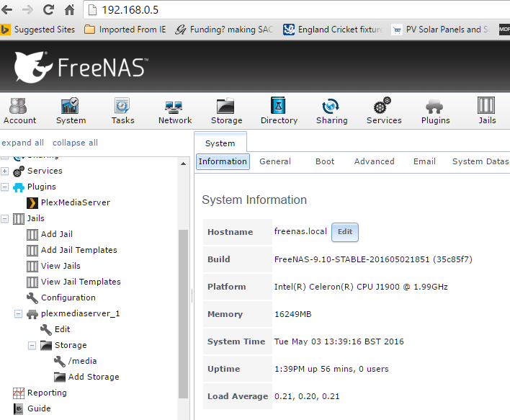510x420 pixels.
Task: Open PV Solar Panels bookmark
Action: (441, 30)
